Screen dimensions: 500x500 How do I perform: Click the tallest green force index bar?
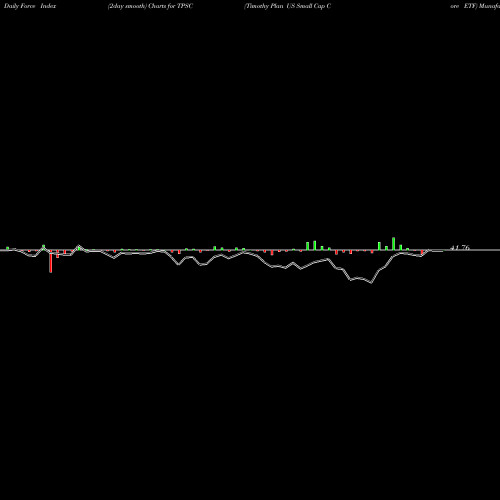coord(393,244)
